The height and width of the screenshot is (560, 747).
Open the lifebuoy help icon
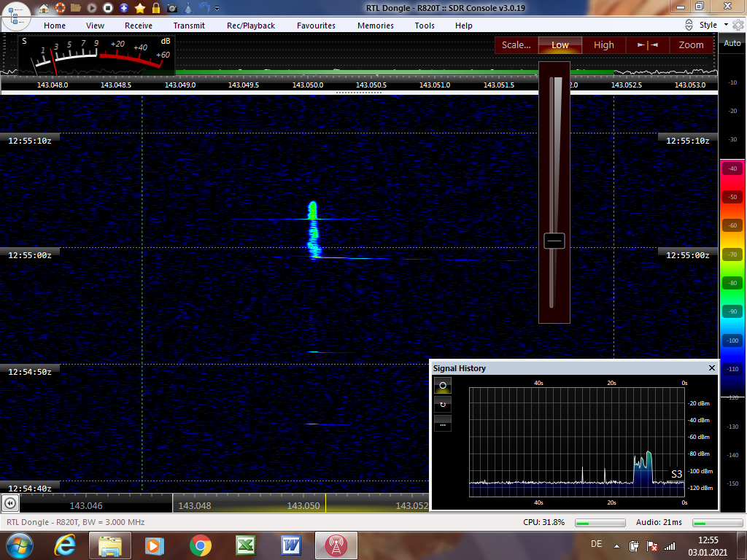pos(60,8)
